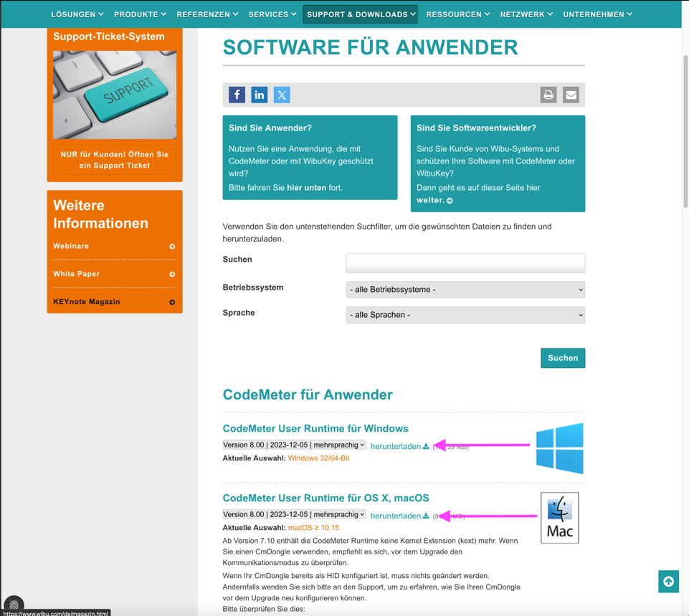Click download icon for macOS runtime
The width and height of the screenshot is (689, 616).
click(x=426, y=516)
